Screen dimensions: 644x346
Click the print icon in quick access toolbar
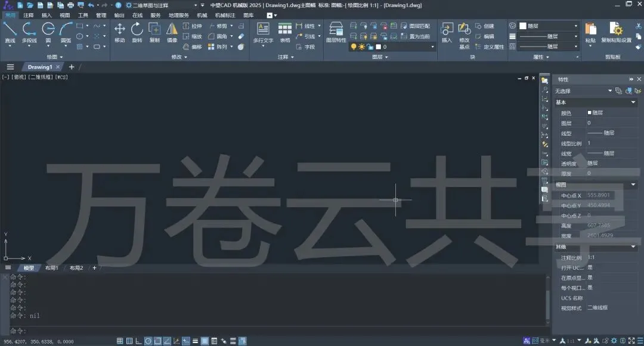click(70, 5)
